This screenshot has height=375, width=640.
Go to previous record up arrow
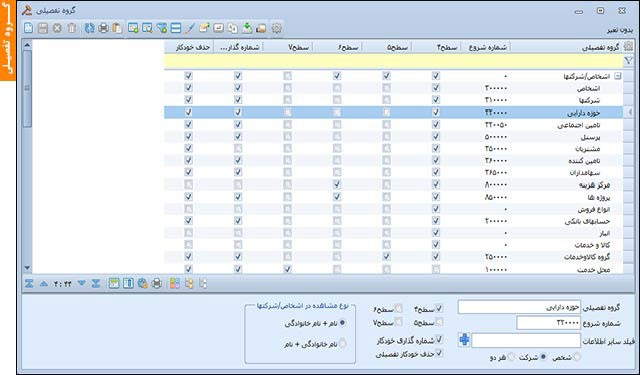(x=44, y=284)
